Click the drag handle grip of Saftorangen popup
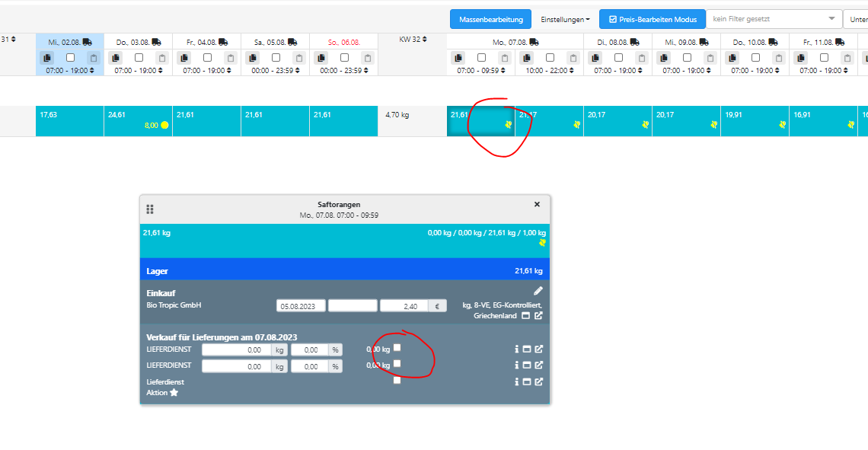 (150, 209)
